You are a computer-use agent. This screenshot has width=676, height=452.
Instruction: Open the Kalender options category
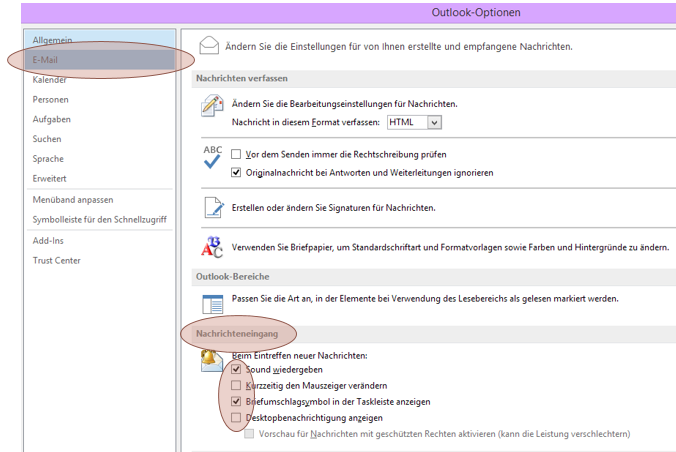click(x=50, y=79)
